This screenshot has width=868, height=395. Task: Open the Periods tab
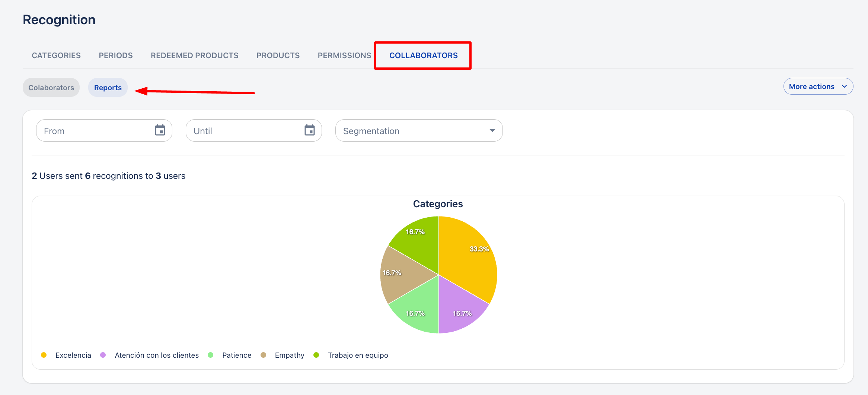[116, 56]
